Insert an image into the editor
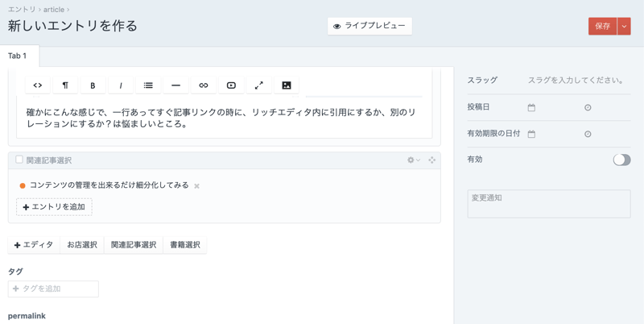The image size is (644, 324). click(287, 85)
